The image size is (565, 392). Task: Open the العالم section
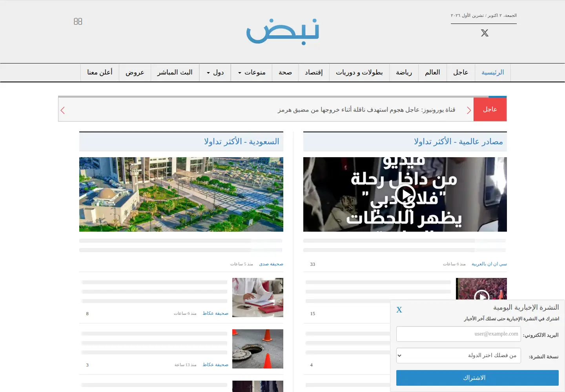pos(432,73)
